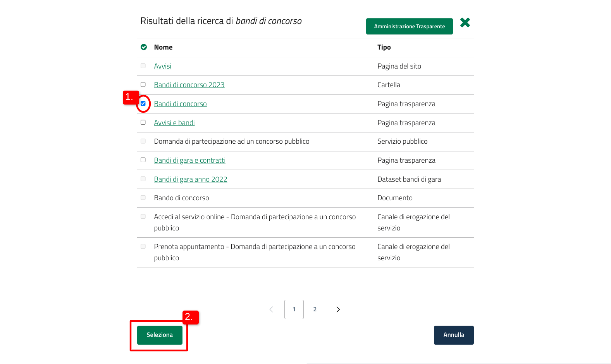Open the Bandi di concorso 2023 link
This screenshot has width=611, height=364.
pos(189,85)
